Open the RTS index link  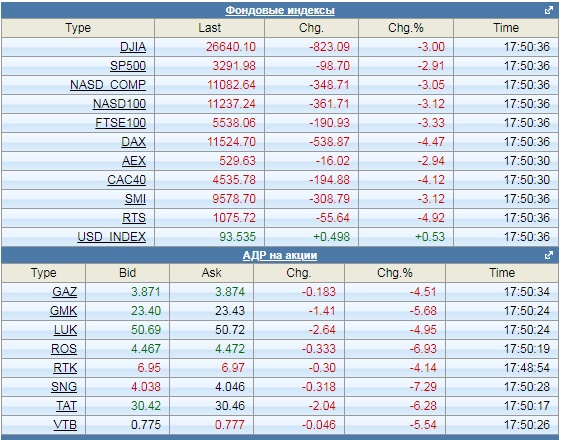click(x=134, y=217)
